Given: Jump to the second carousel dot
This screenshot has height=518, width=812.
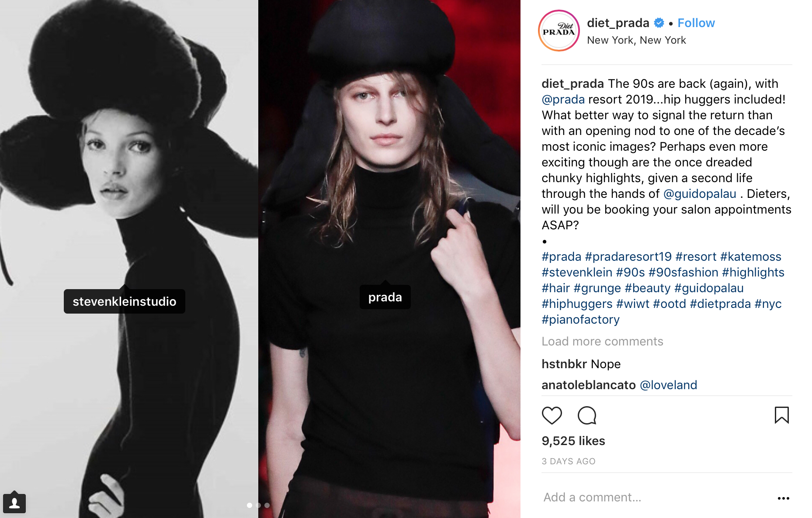Looking at the screenshot, I should point(258,505).
